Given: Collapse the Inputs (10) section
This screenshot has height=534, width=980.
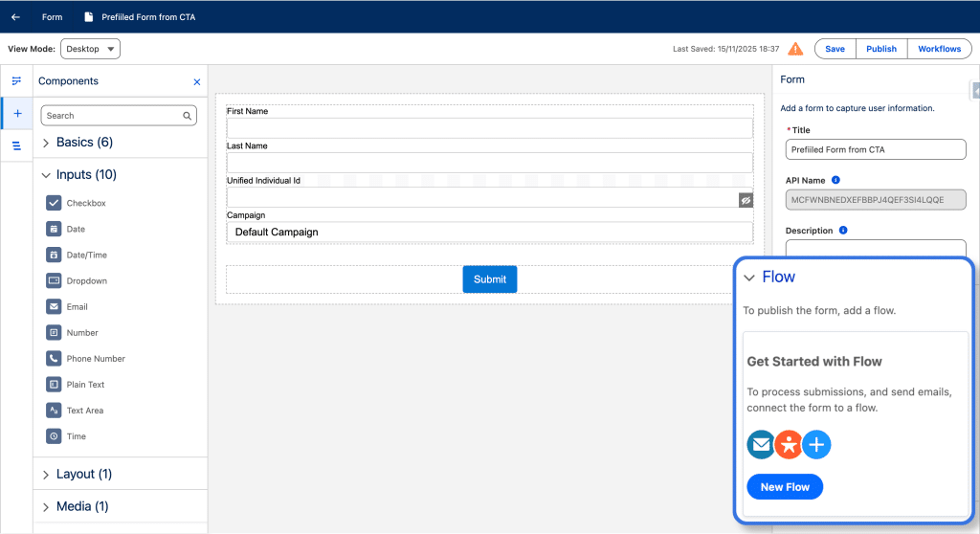Looking at the screenshot, I should pos(46,175).
